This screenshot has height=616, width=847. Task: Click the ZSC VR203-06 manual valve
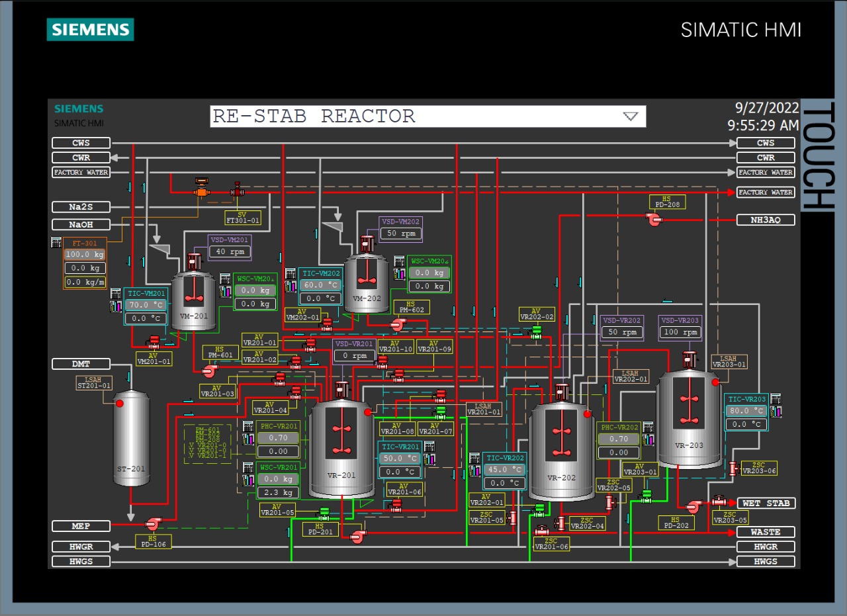(x=733, y=468)
